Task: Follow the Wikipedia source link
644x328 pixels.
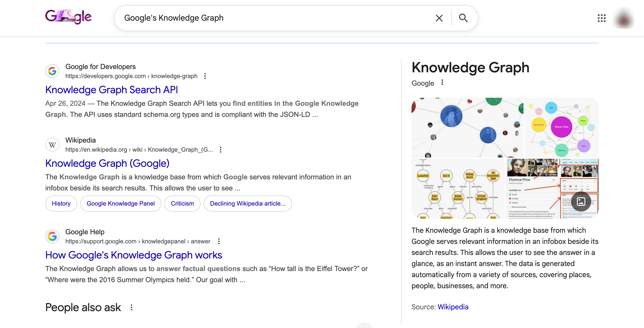Action: click(x=453, y=307)
